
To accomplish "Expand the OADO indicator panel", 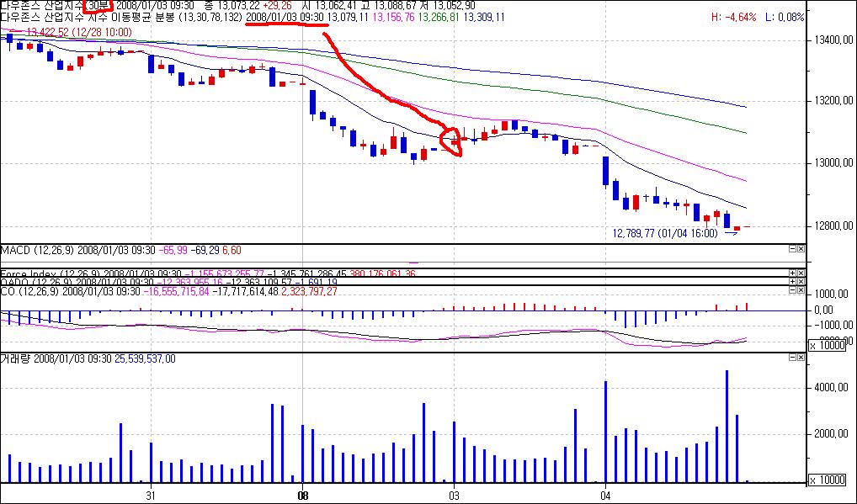I will tap(792, 282).
